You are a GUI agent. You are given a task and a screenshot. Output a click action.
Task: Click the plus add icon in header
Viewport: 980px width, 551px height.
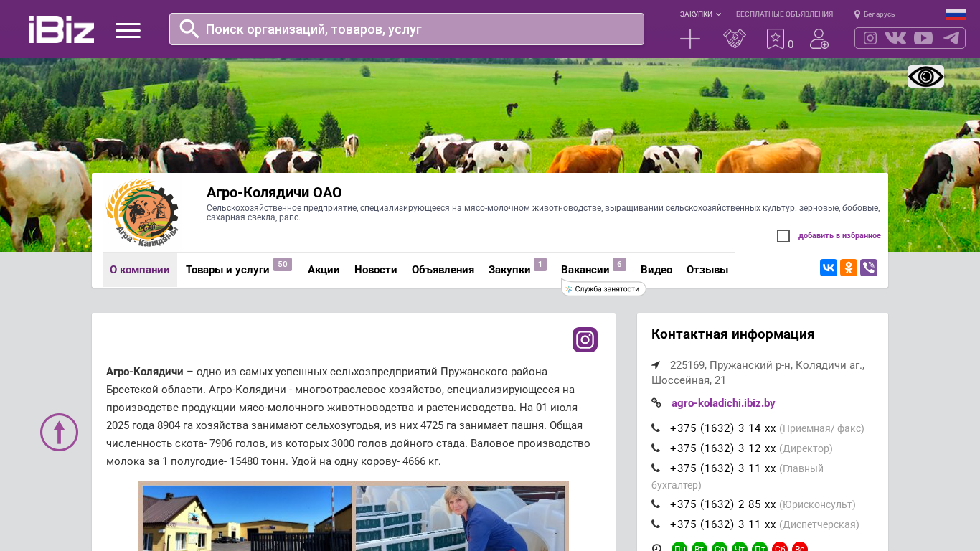(690, 39)
